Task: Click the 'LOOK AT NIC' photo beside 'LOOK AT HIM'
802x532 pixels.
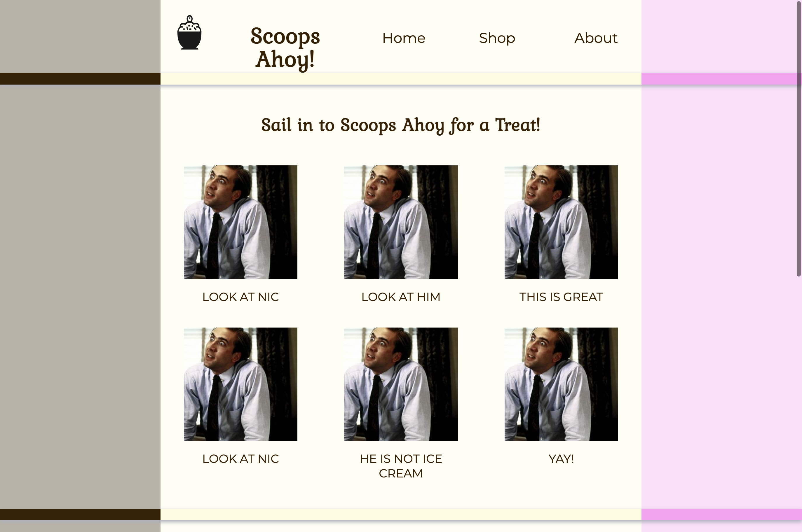Action: click(240, 222)
